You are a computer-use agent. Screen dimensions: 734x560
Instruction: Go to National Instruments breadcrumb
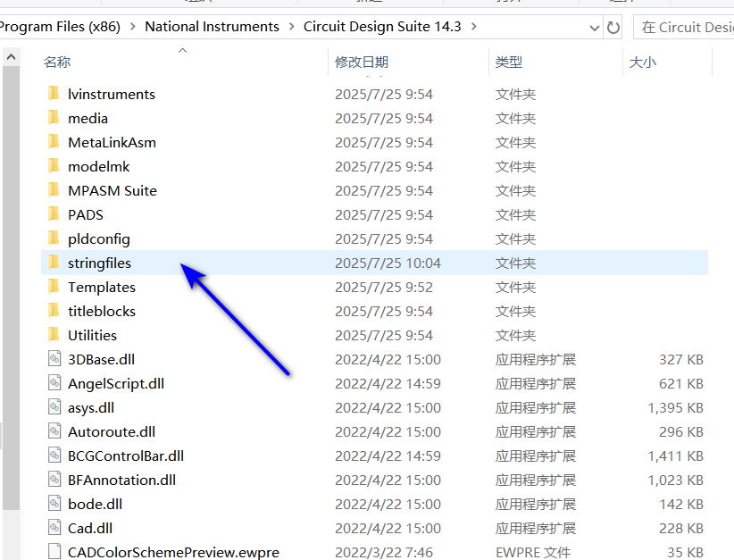(x=212, y=27)
